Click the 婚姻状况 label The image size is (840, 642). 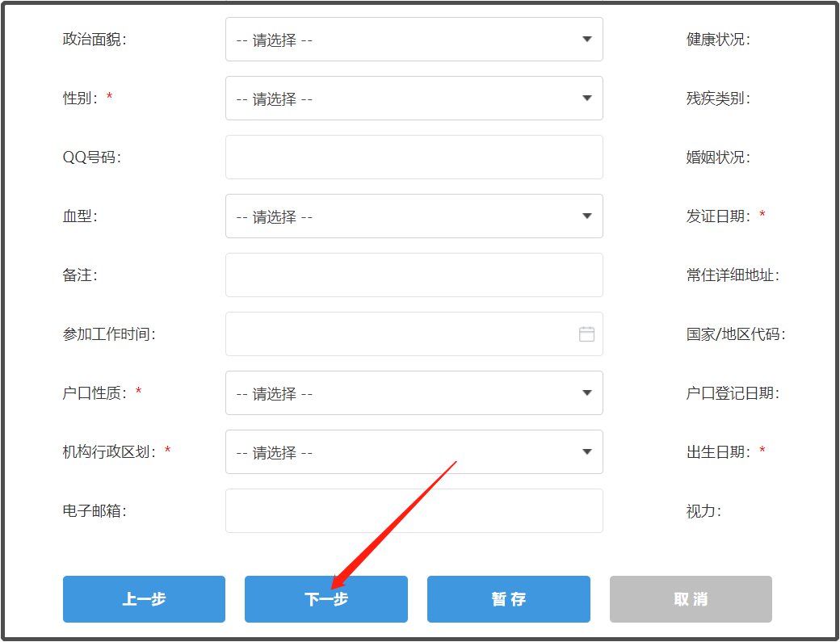tap(718, 157)
